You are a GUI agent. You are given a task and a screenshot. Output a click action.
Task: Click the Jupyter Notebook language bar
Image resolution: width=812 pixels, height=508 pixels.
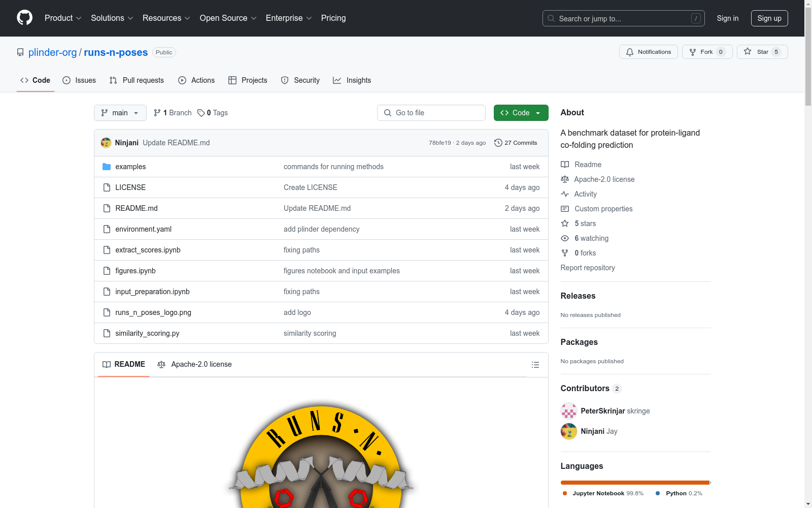coord(635,483)
